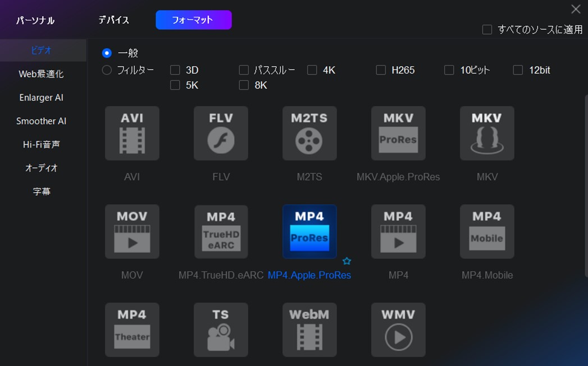
Task: Pick the M2TS format icon
Action: [x=309, y=133]
